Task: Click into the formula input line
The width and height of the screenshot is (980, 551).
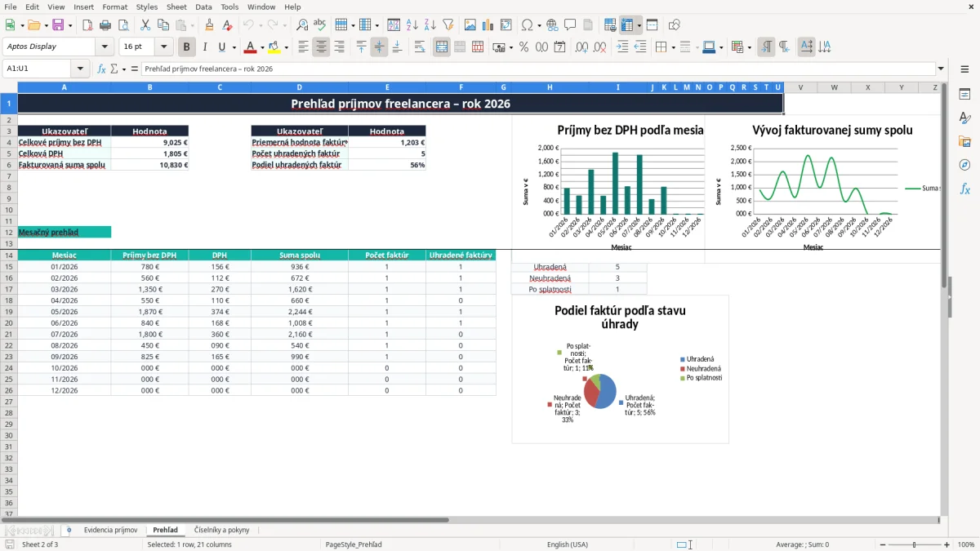Action: click(537, 69)
